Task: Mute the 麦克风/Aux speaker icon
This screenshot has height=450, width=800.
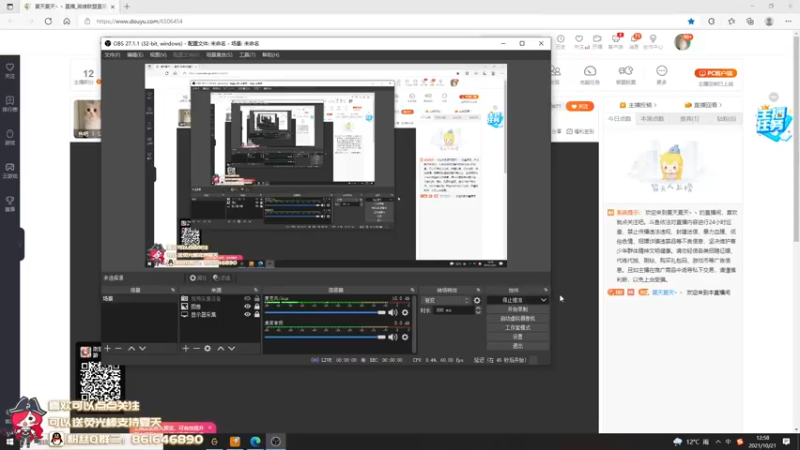Action: [x=392, y=312]
